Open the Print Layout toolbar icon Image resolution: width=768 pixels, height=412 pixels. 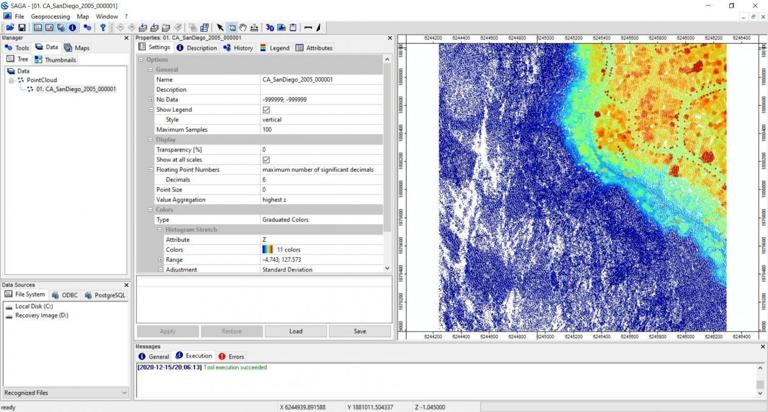282,28
